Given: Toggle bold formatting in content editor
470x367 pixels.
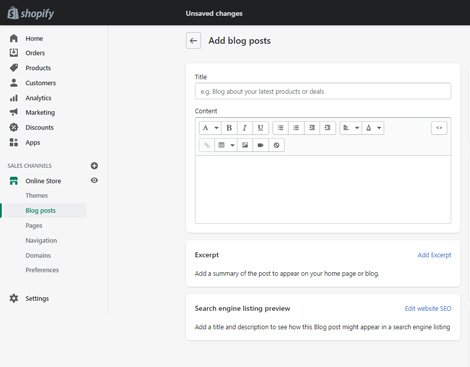Looking at the screenshot, I should pos(229,128).
